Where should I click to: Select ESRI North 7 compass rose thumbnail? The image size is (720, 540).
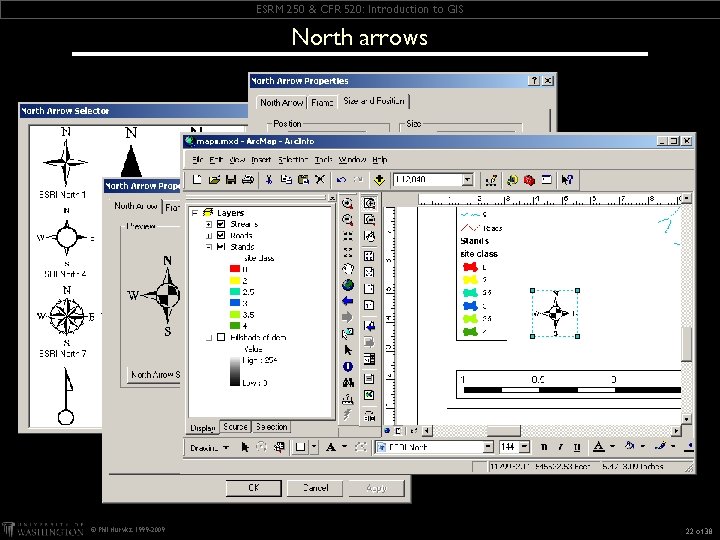click(67, 321)
